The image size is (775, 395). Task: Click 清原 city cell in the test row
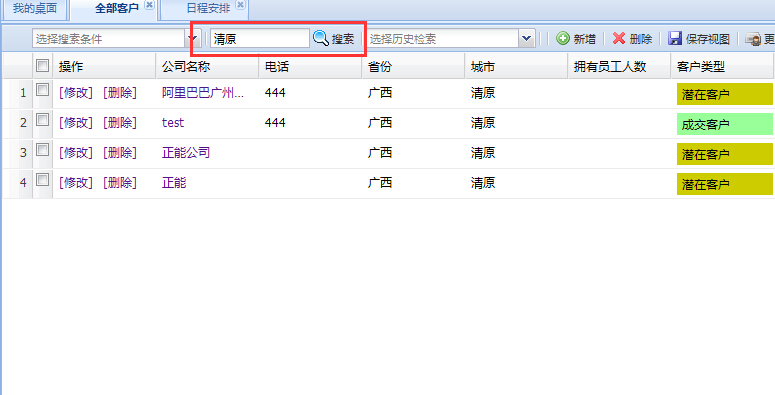pos(483,123)
